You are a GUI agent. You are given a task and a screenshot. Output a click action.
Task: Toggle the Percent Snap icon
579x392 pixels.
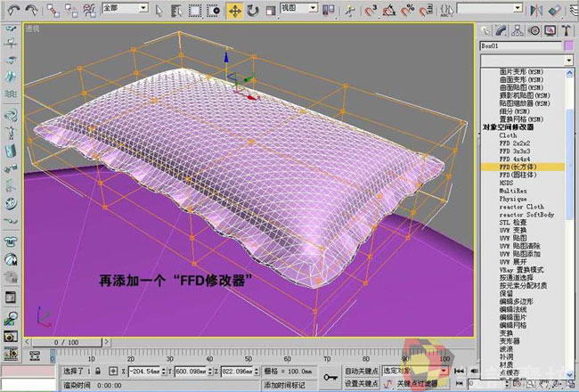coord(407,11)
